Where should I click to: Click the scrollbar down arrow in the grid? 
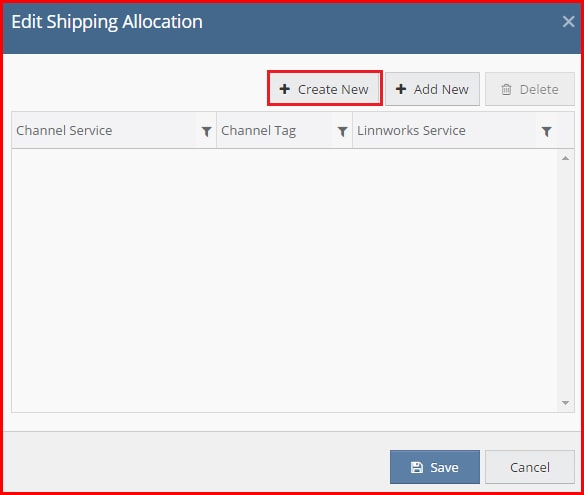(x=565, y=403)
